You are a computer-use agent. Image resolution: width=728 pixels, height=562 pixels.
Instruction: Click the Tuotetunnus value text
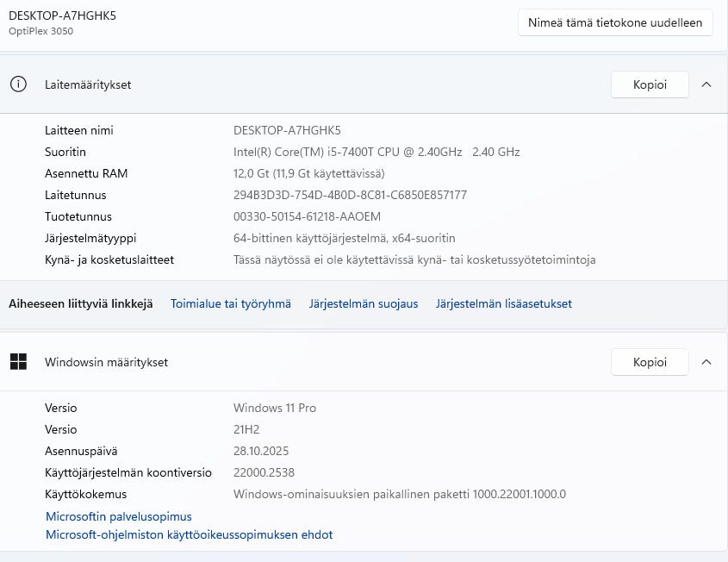[307, 216]
